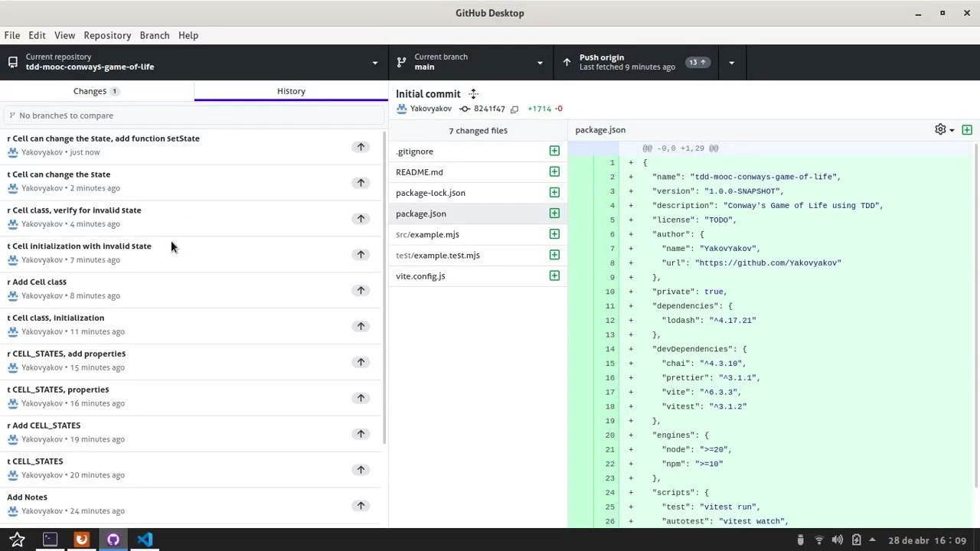Viewport: 980px width, 551px height.
Task: Select package-lock.json in changed files
Action: click(x=478, y=192)
